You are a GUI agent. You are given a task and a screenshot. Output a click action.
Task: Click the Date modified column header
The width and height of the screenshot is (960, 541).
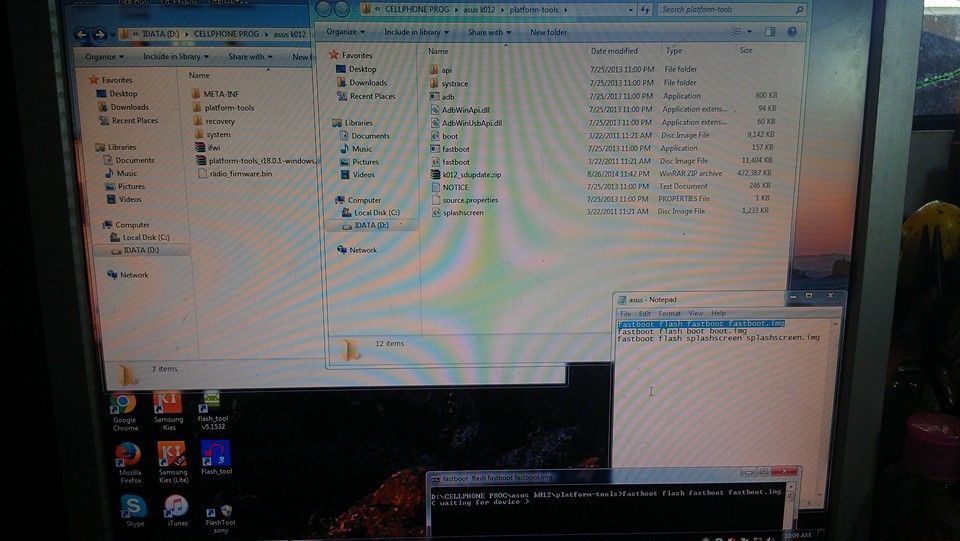click(614, 51)
